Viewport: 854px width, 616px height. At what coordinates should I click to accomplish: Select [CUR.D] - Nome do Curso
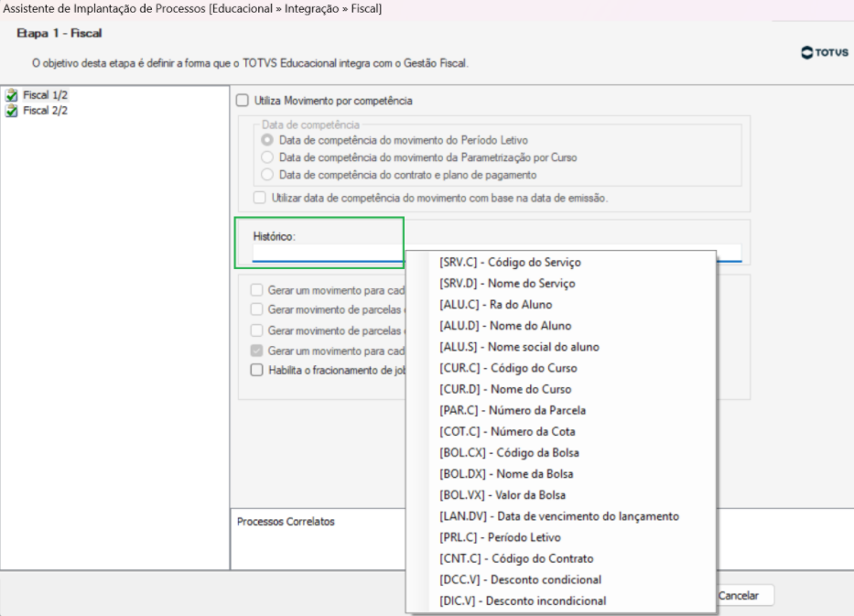click(561, 389)
